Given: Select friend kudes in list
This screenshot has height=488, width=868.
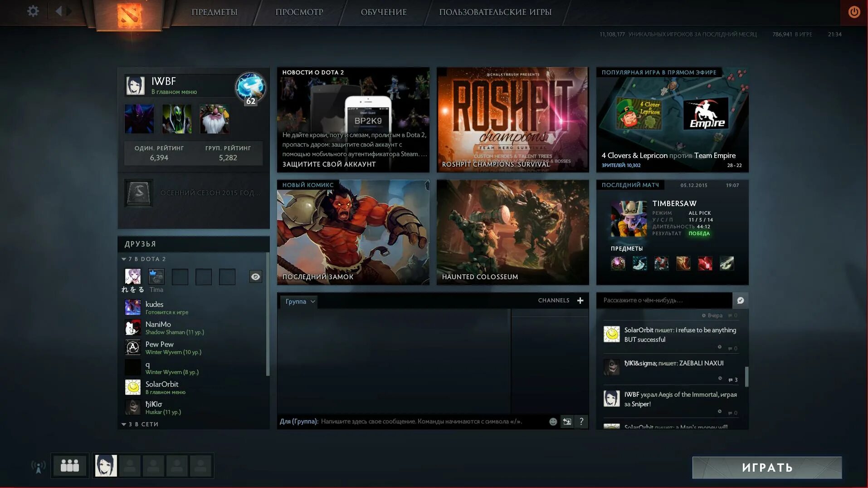Looking at the screenshot, I should click(195, 307).
